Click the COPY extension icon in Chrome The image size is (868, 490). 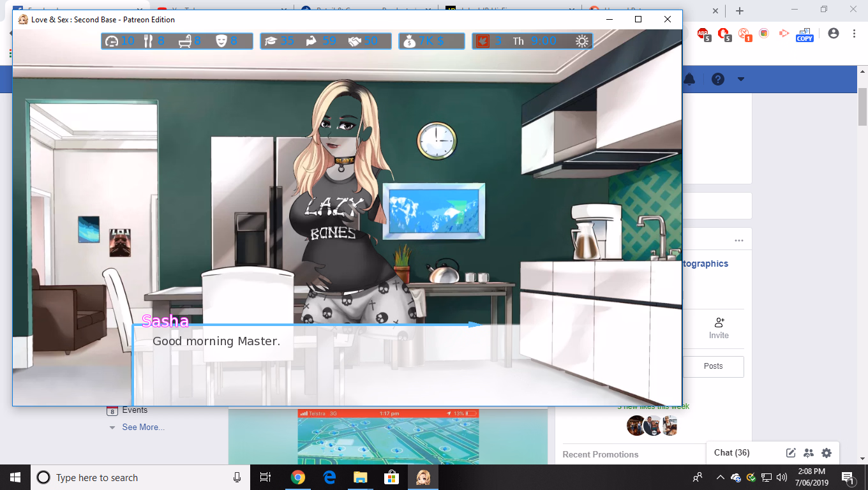804,34
